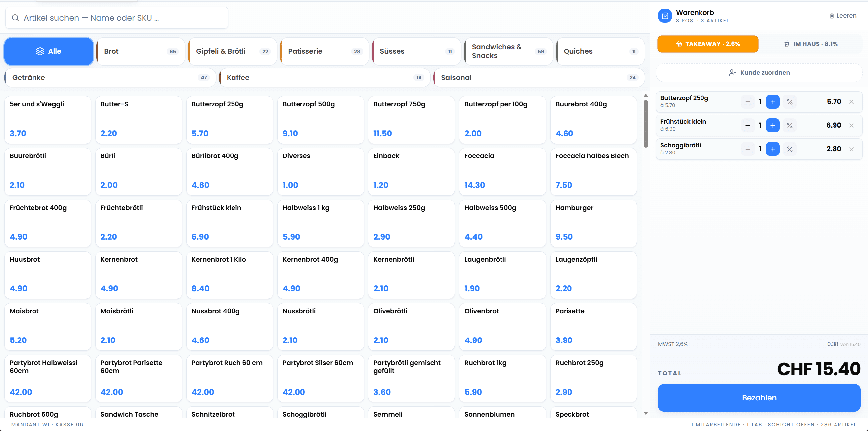The image size is (868, 431).
Task: Open the Kaffee category
Action: pyautogui.click(x=325, y=78)
